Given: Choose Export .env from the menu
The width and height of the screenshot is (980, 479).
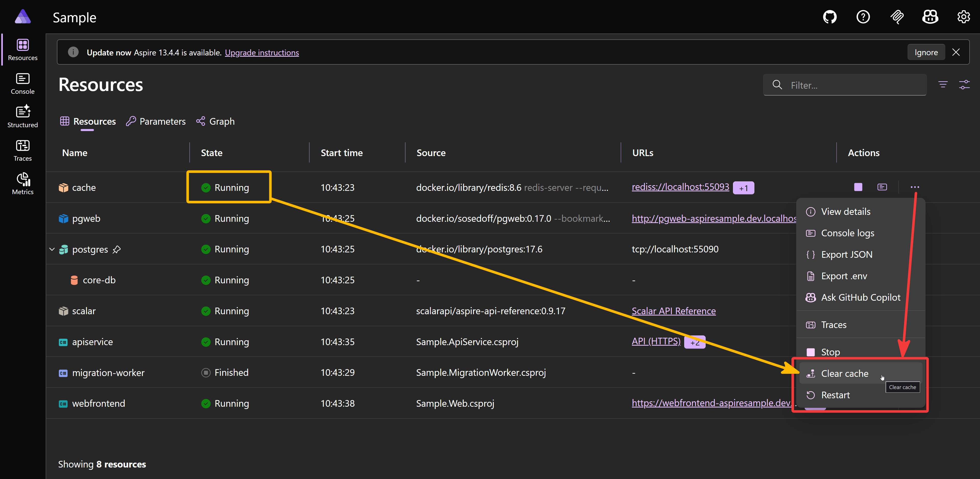Looking at the screenshot, I should [x=861, y=276].
